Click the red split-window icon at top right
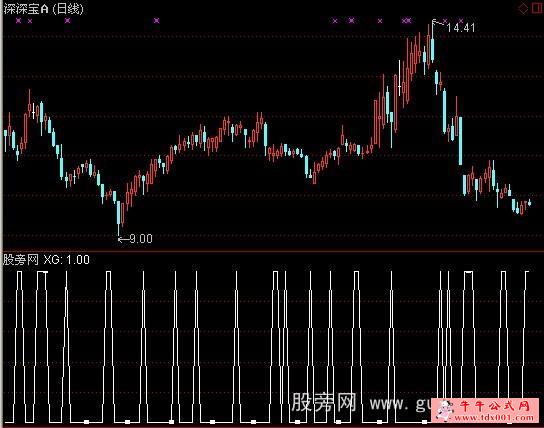The image size is (544, 428). (537, 8)
